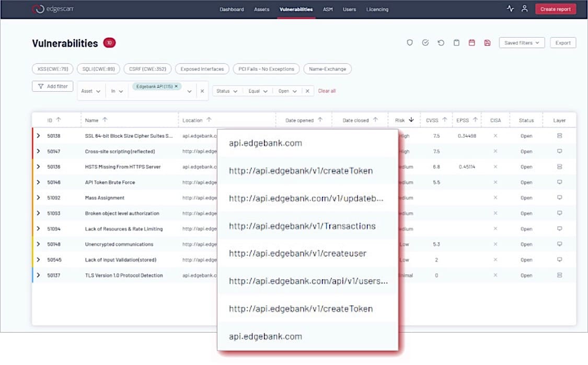Image resolution: width=588 pixels, height=365 pixels.
Task: Click the layer icon for row 50138
Action: coord(559,136)
